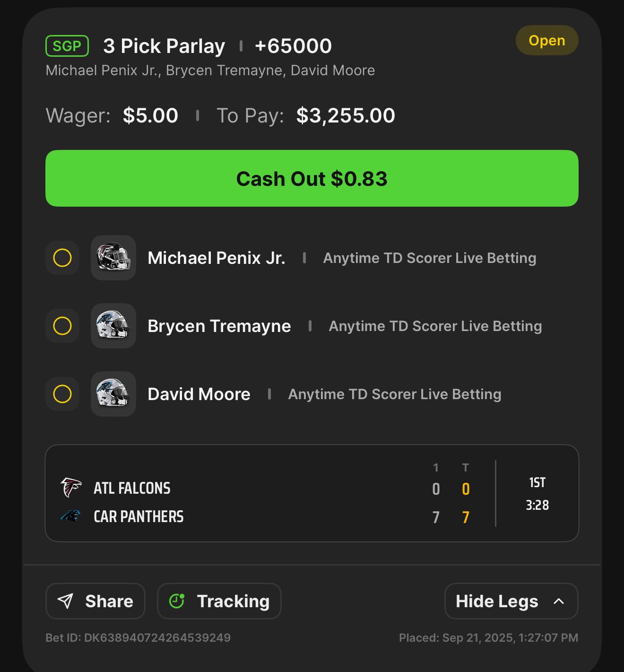Screen dimensions: 624x672
Task: Select the status circle for Michael Penix Jr.
Action: (62, 258)
